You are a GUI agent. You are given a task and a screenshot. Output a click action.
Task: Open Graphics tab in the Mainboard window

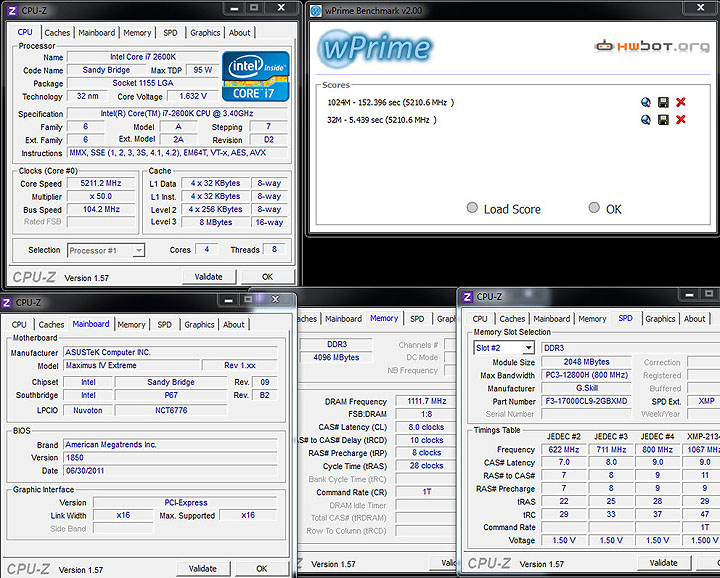coord(199,325)
